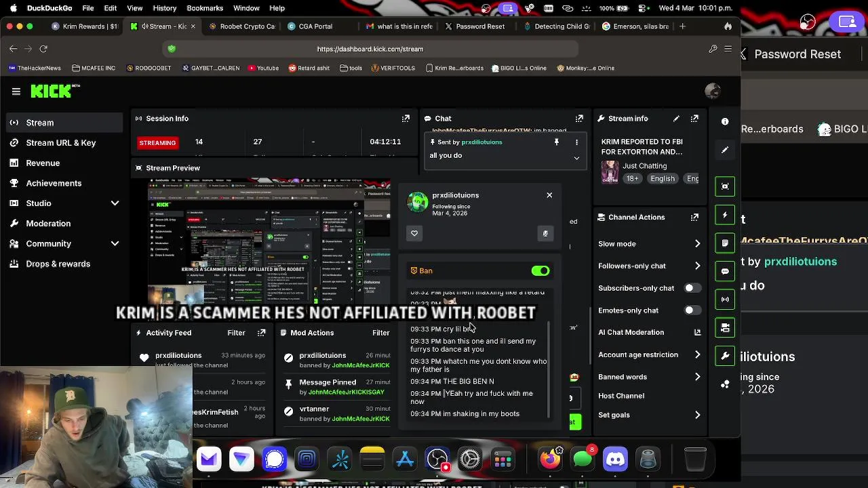Image resolution: width=868 pixels, height=488 pixels.
Task: Open the Moderation page
Action: point(64,224)
